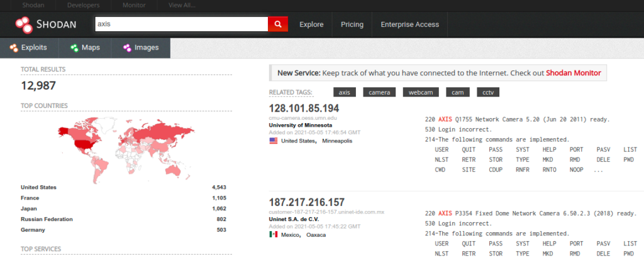Click the 1,062 Japan count
This screenshot has width=644, height=258.
(219, 208)
